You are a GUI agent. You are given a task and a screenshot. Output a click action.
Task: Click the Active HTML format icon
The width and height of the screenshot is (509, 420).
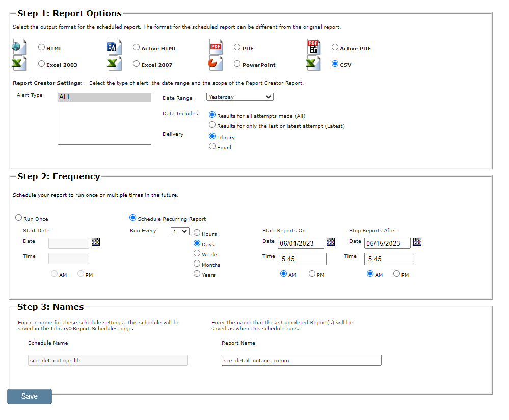coord(115,47)
